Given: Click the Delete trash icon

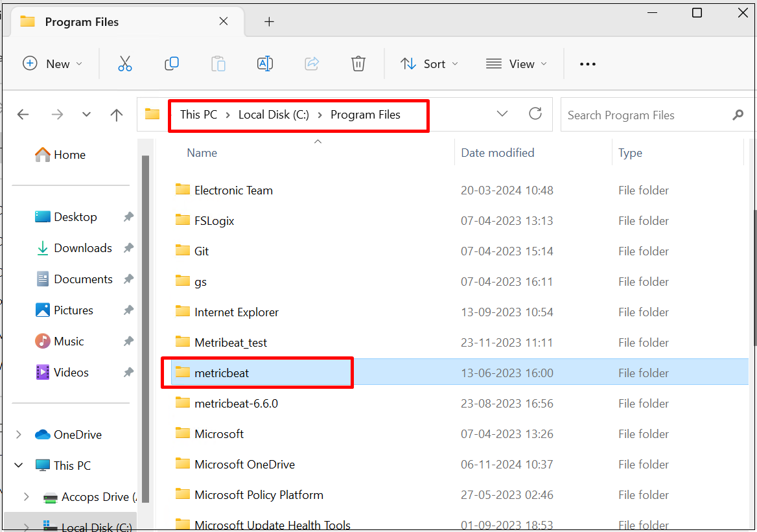Looking at the screenshot, I should coord(358,64).
